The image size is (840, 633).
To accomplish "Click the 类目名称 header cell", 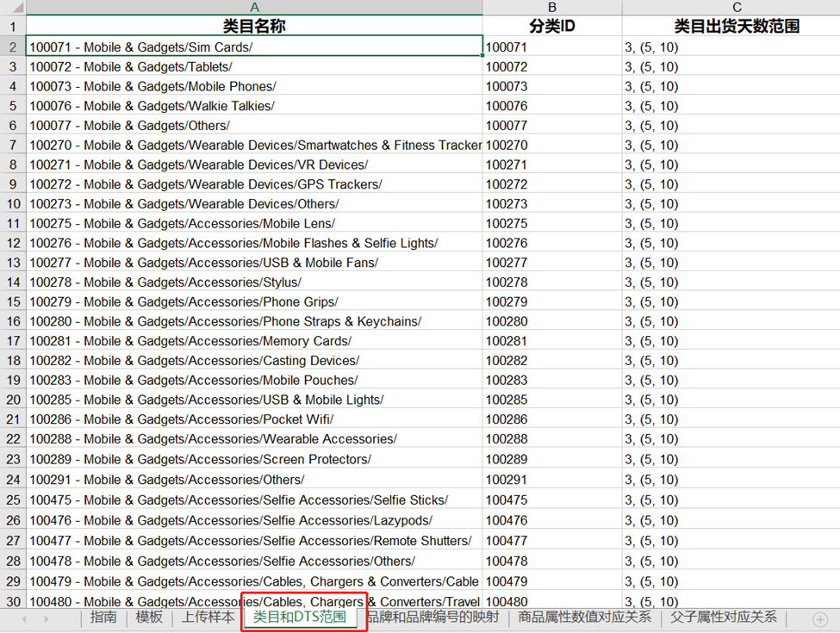I will pyautogui.click(x=254, y=27).
